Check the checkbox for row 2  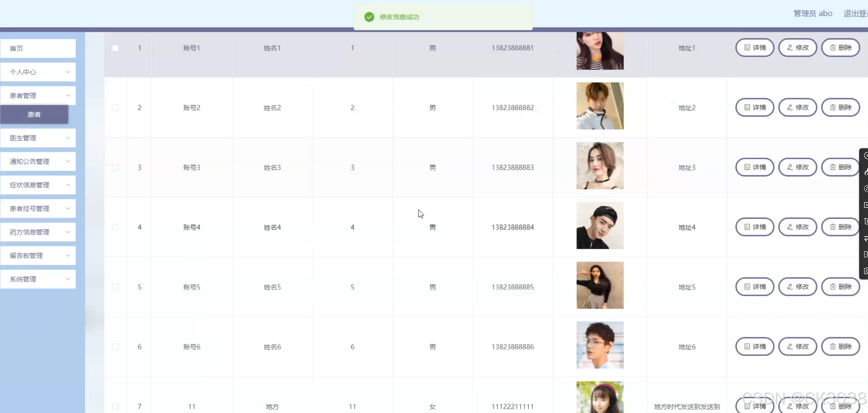[x=115, y=108]
